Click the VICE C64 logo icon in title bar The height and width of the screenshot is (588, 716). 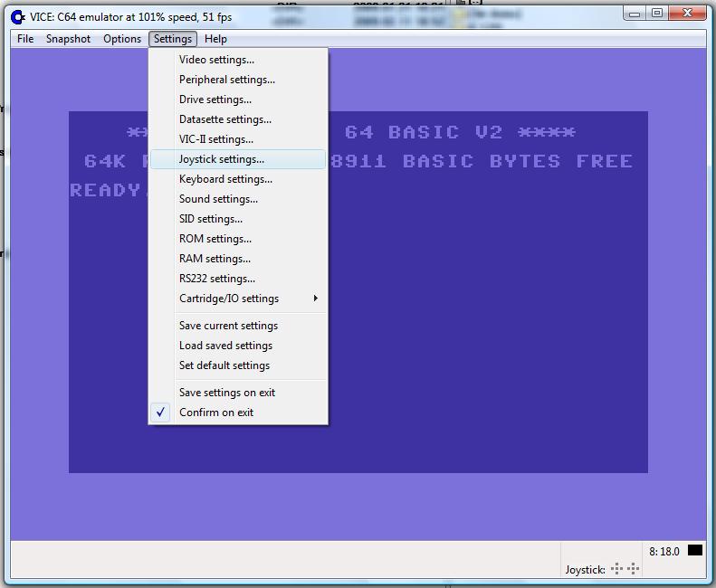pyautogui.click(x=18, y=17)
